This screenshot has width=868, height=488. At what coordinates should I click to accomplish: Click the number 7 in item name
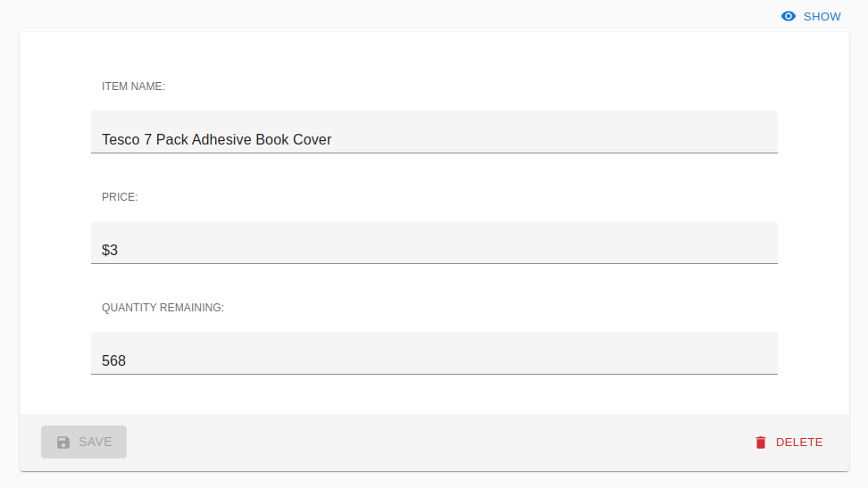pos(148,139)
